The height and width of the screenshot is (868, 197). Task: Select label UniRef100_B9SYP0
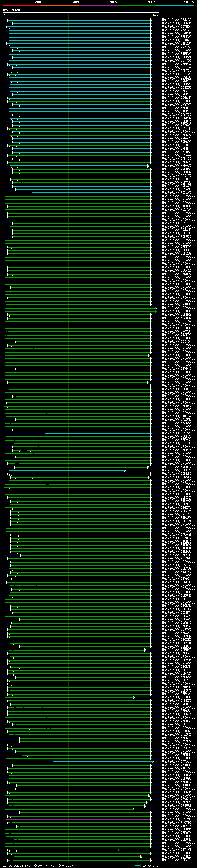(177, 104)
